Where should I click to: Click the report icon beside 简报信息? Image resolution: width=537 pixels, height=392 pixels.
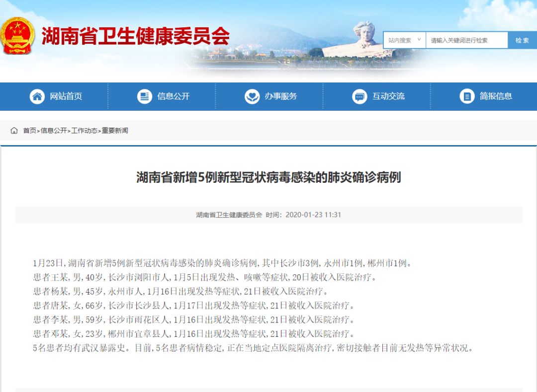[467, 96]
